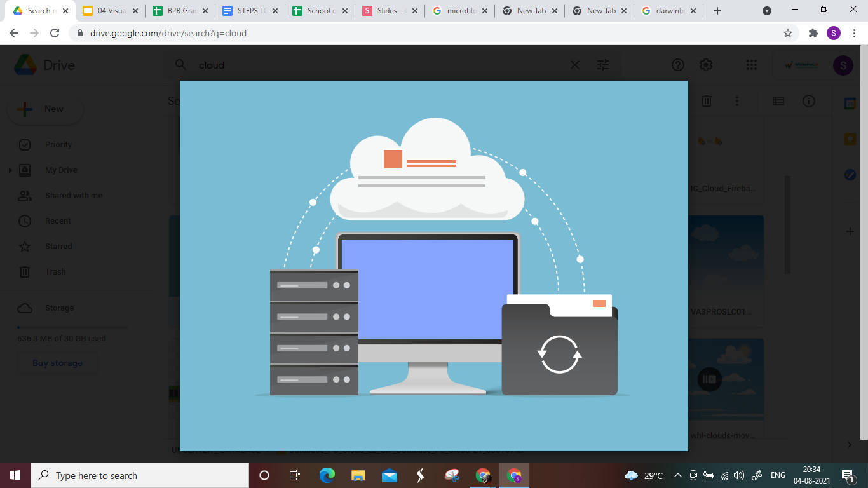
Task: Open a new browser tab with plus
Action: tap(717, 11)
